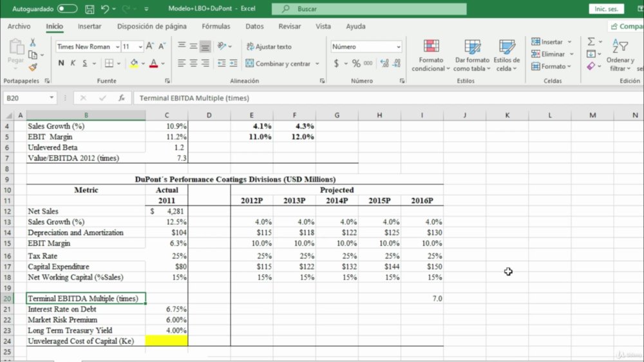Toggle Bold (N) formatting
644x362 pixels.
coord(61,63)
